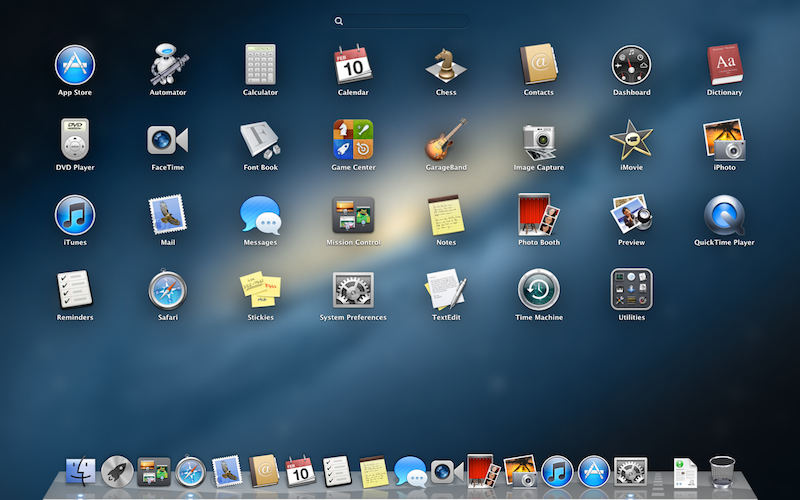Screen dimensions: 800x500
Task: Open GarageBand from the Launchpad grid
Action: coord(446,140)
